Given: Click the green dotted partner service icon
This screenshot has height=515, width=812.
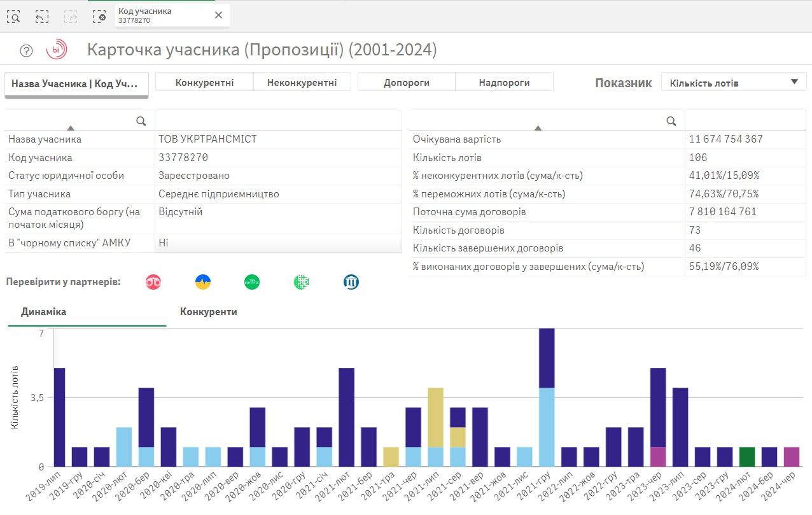Looking at the screenshot, I should tap(301, 281).
